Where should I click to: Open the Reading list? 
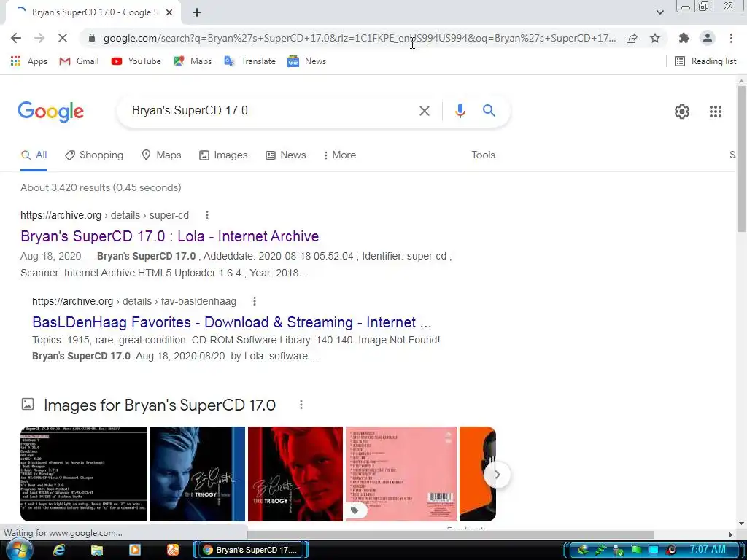[705, 61]
